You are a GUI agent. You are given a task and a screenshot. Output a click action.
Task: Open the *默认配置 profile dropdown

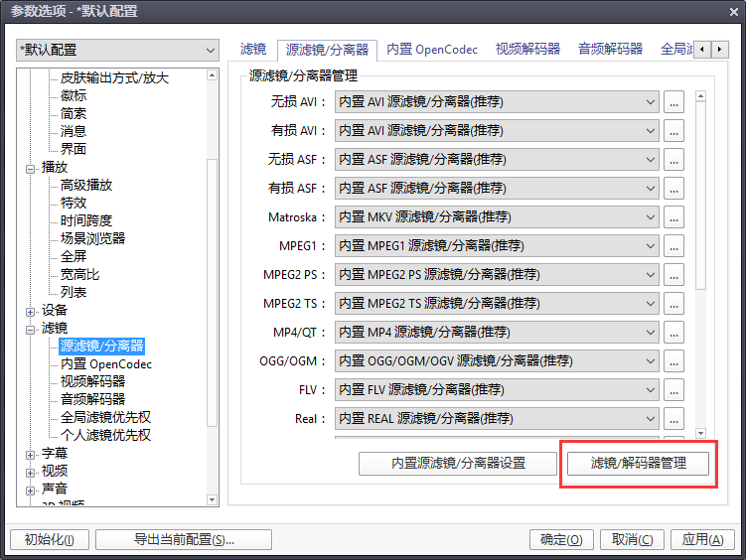(117, 50)
